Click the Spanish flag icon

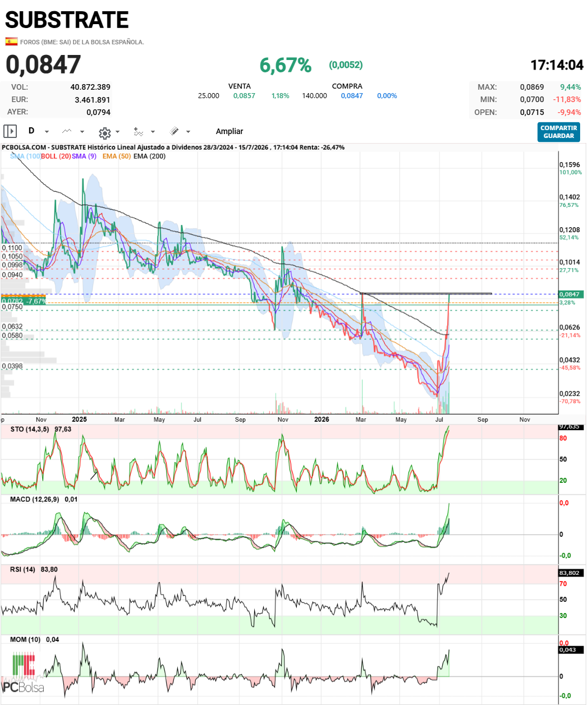click(11, 42)
